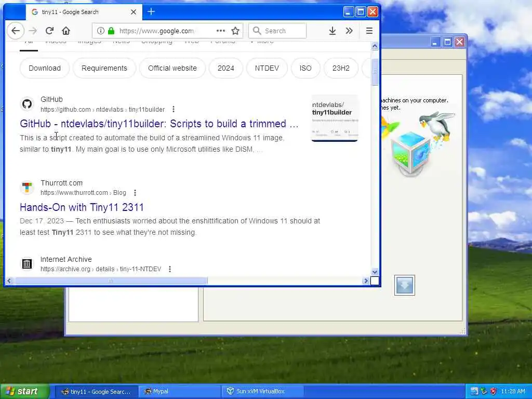Close the tiny11 Google Search tab
The width and height of the screenshot is (532, 399).
pyautogui.click(x=134, y=12)
